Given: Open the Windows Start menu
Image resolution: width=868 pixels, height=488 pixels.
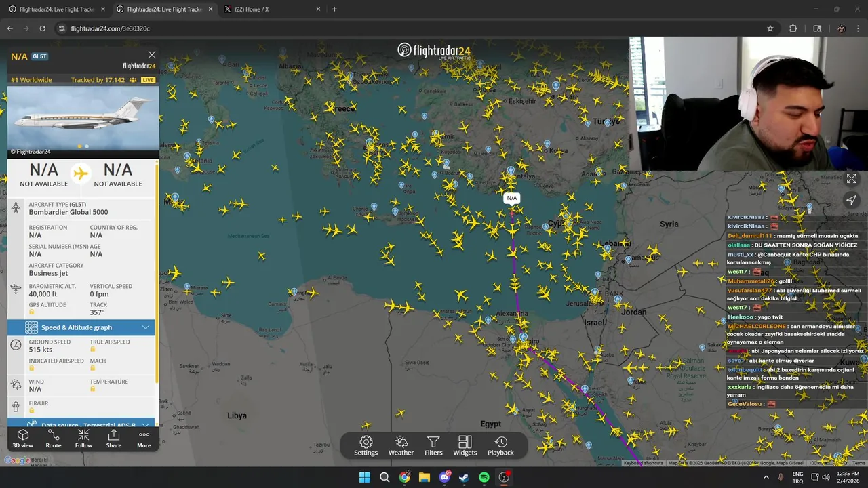Looking at the screenshot, I should 364,477.
